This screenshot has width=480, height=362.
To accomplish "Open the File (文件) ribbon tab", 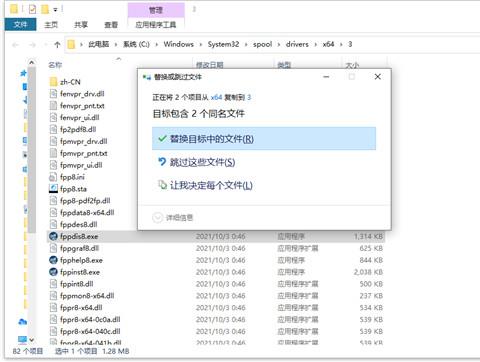I will click(x=20, y=25).
